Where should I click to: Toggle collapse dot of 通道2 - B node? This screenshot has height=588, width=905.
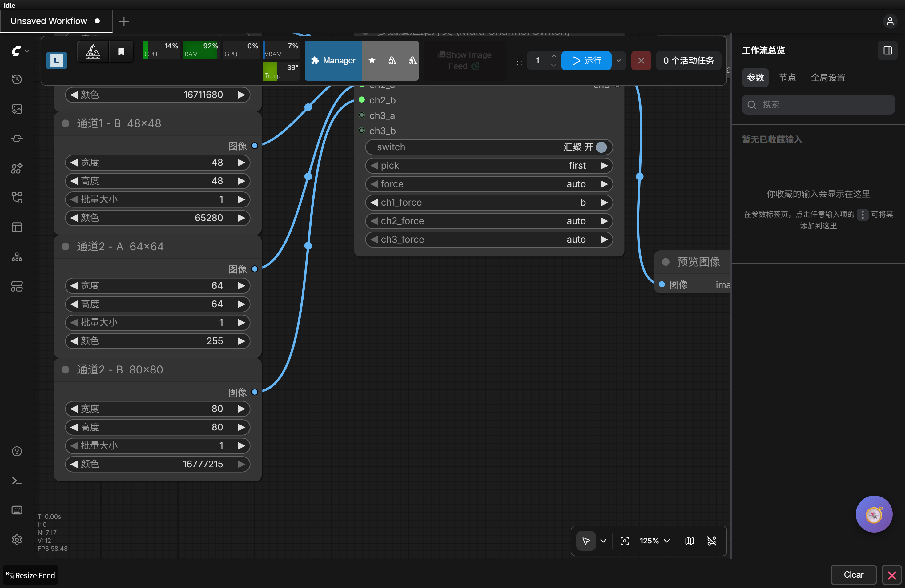[x=65, y=370]
